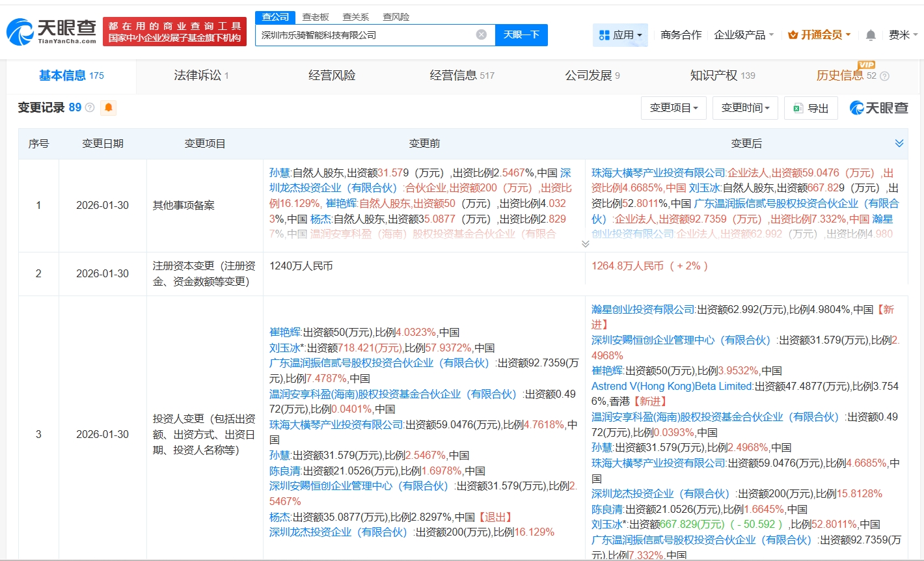Open notifications bell in top bar

871,35
